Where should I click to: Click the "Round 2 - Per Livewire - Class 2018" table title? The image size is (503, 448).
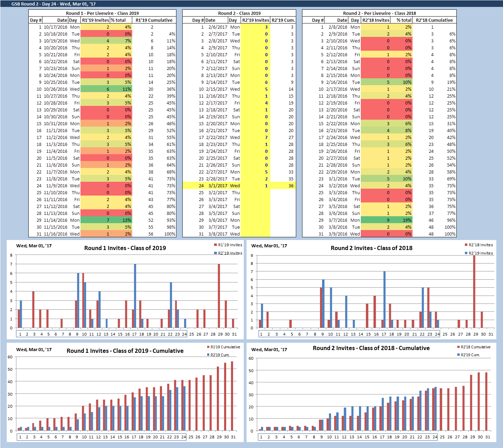point(379,13)
